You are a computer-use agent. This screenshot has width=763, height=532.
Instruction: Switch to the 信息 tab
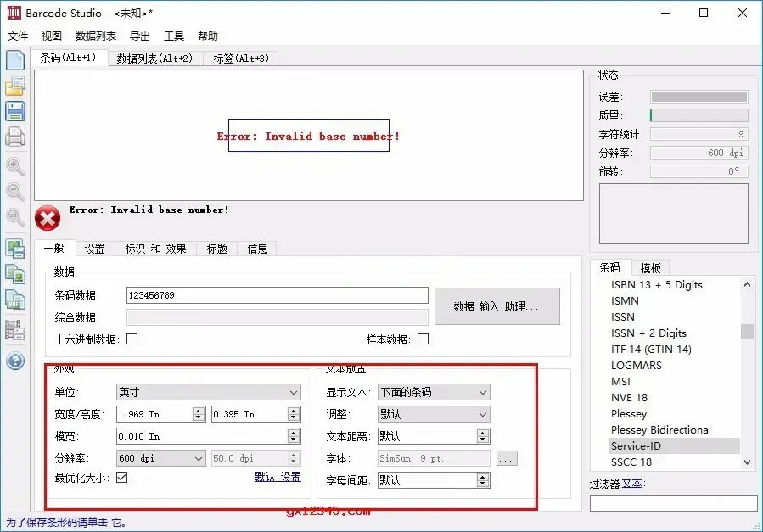point(257,249)
